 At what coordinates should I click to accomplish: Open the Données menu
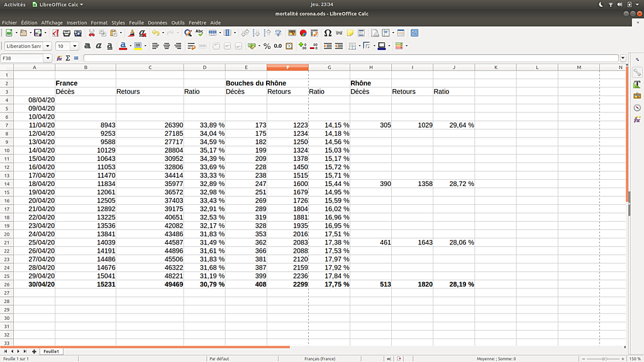coord(157,23)
